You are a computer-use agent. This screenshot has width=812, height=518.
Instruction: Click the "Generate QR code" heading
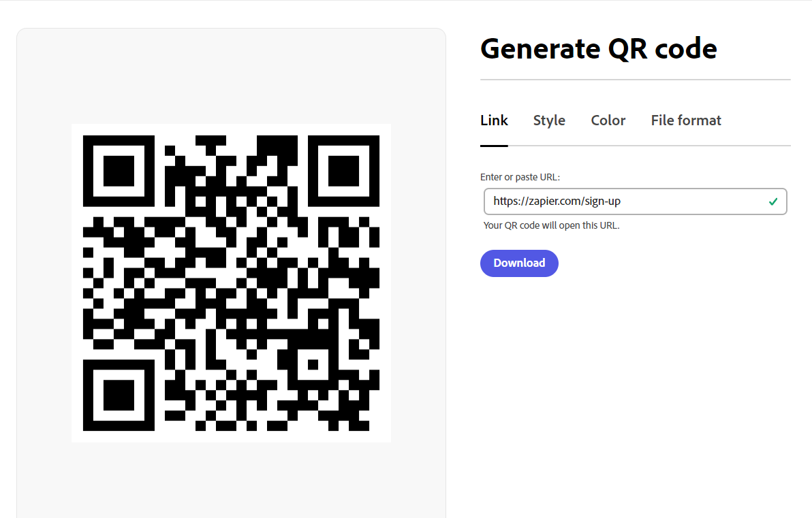coord(599,49)
